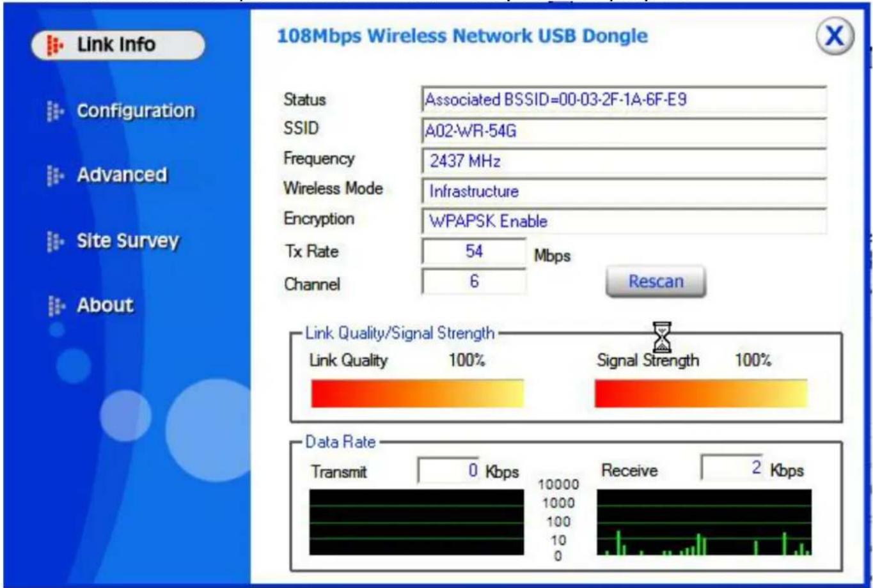Click the Data Rate group label
This screenshot has width=873, height=588.
pyautogui.click(x=340, y=442)
